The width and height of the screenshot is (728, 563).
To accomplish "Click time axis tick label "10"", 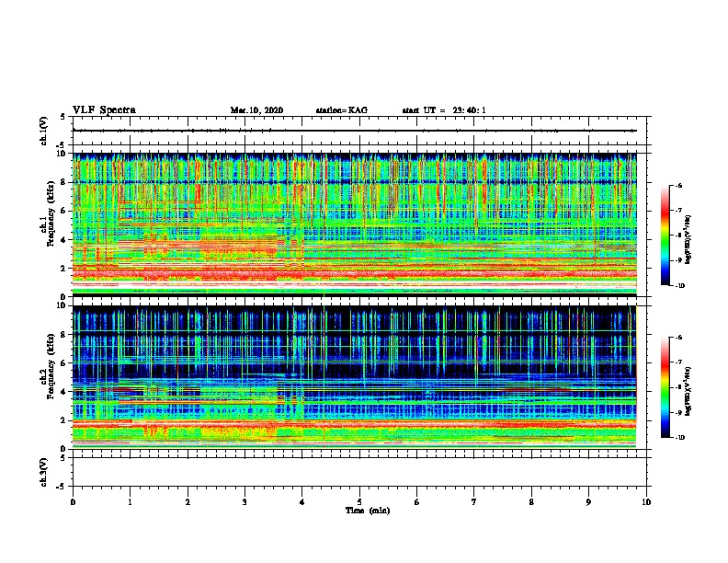I will pyautogui.click(x=646, y=502).
